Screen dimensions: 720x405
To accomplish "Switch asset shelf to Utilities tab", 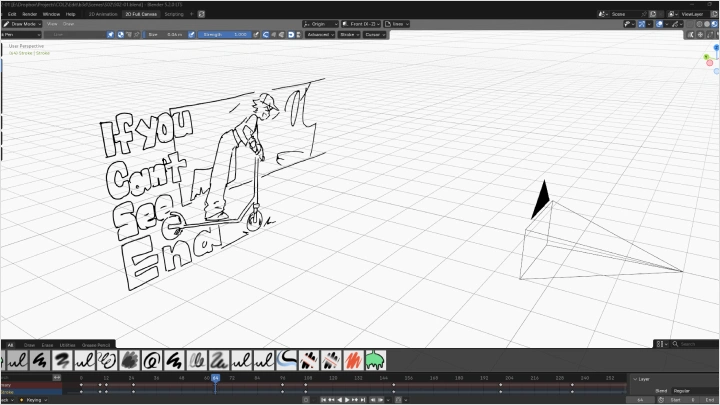I will [67, 345].
